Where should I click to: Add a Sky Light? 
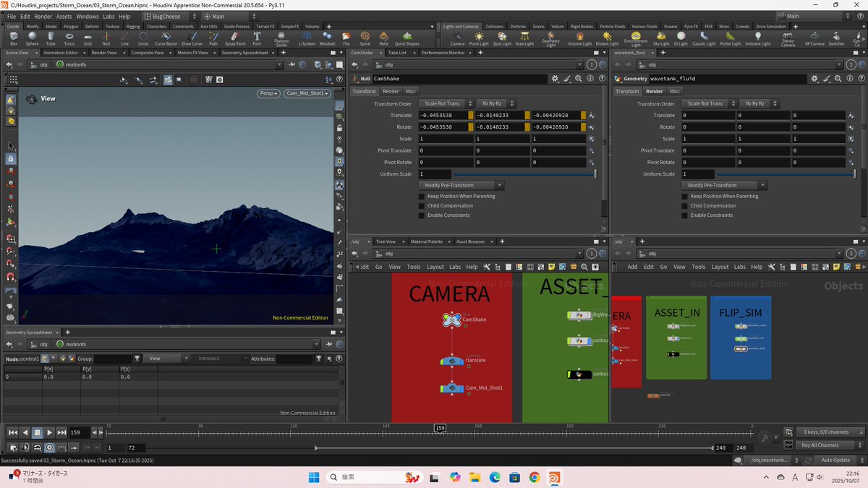point(661,38)
